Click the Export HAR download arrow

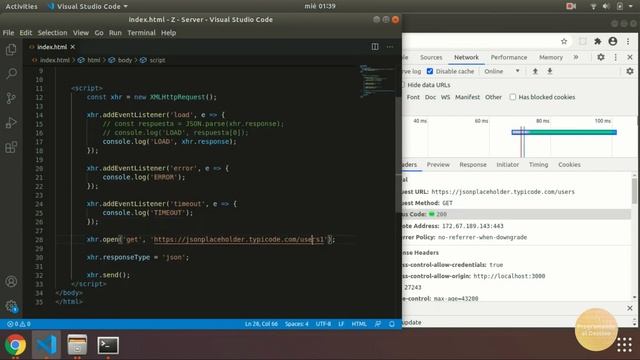pyautogui.click(x=550, y=71)
